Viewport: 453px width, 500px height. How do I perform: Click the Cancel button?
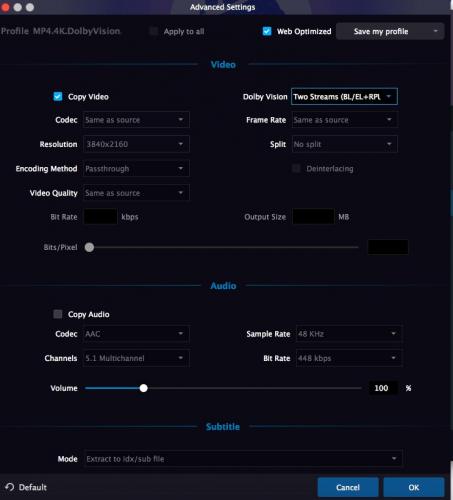pyautogui.click(x=348, y=487)
